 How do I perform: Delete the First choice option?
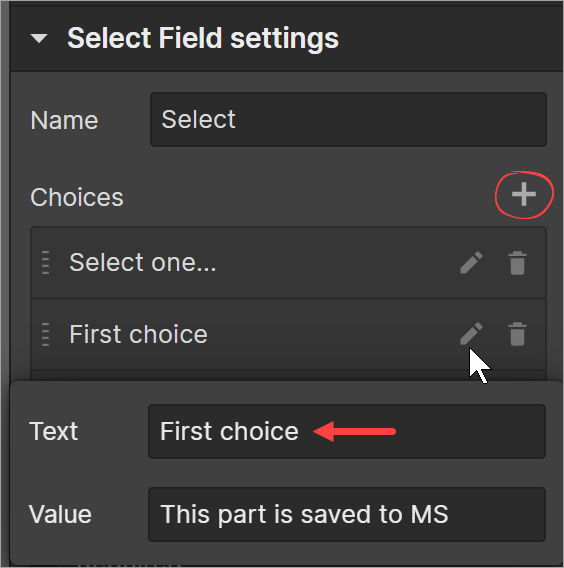(x=517, y=334)
